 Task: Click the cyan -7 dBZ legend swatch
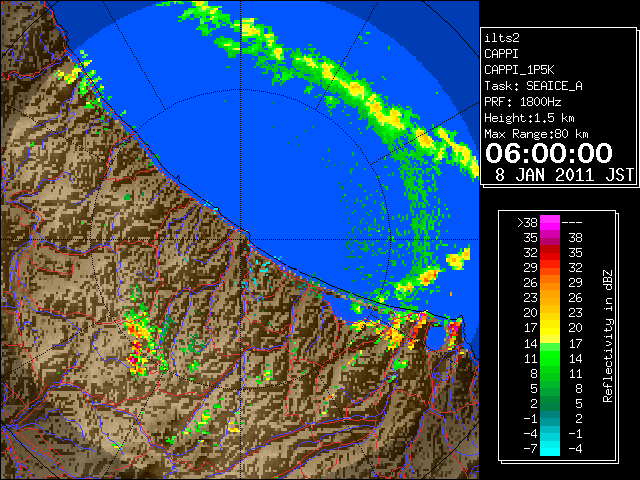coord(550,449)
